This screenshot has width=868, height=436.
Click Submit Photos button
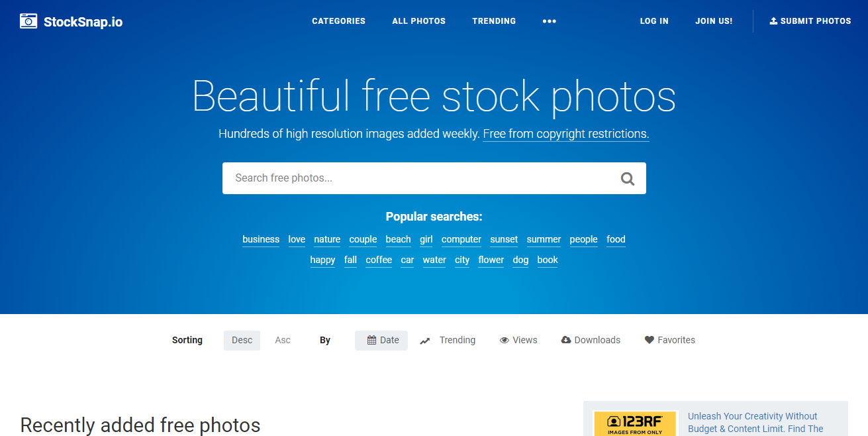click(810, 21)
